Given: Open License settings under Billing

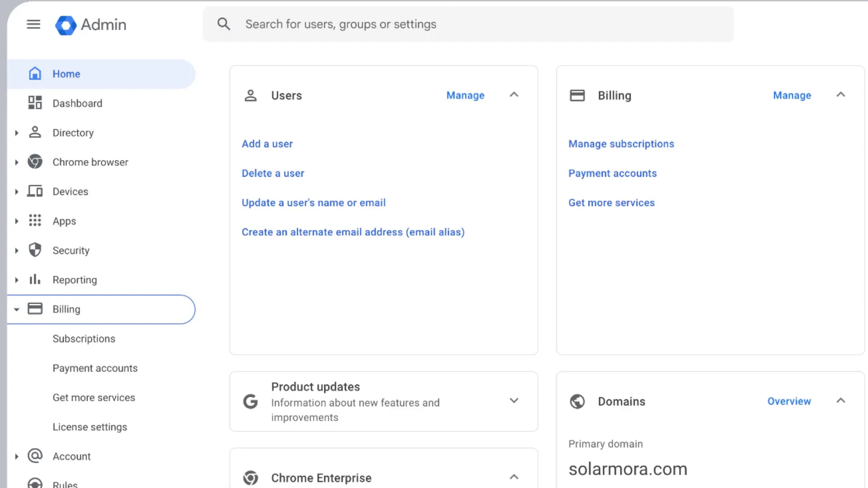Looking at the screenshot, I should [90, 427].
